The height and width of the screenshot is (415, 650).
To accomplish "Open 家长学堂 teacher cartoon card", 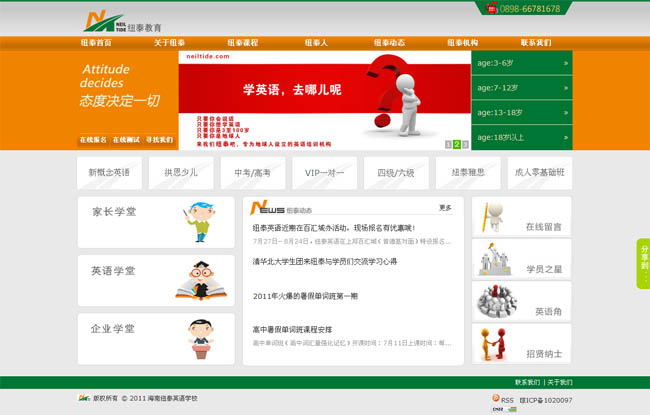I will pyautogui.click(x=156, y=222).
